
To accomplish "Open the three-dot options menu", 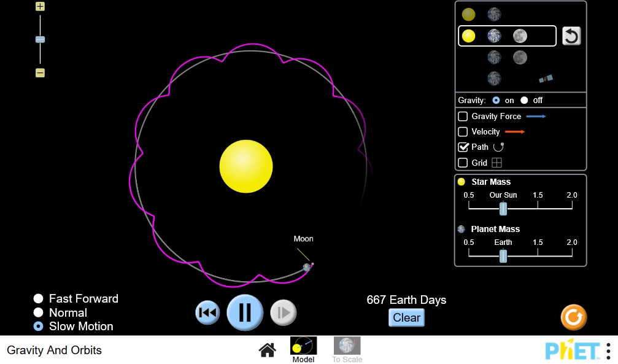I will [609, 350].
